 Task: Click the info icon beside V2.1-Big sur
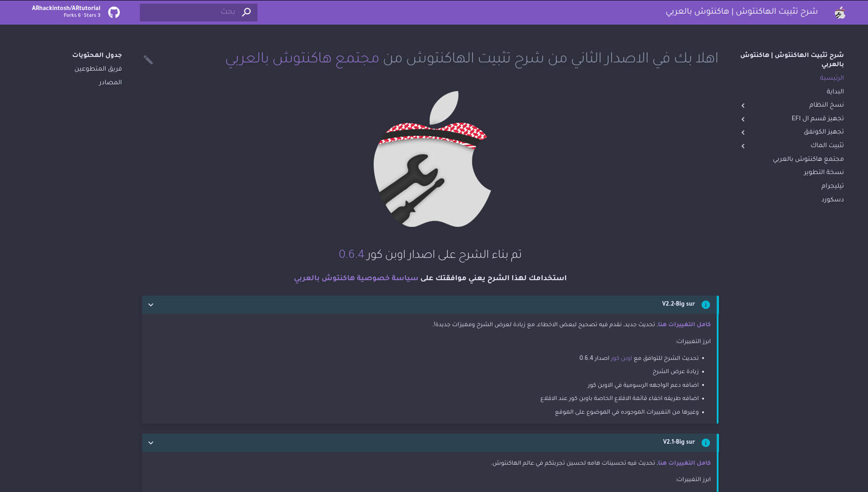point(705,443)
